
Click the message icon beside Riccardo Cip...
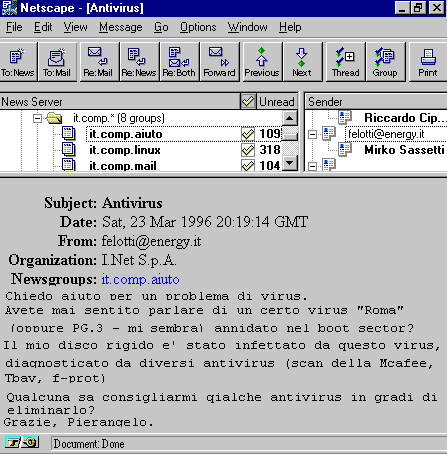345,117
